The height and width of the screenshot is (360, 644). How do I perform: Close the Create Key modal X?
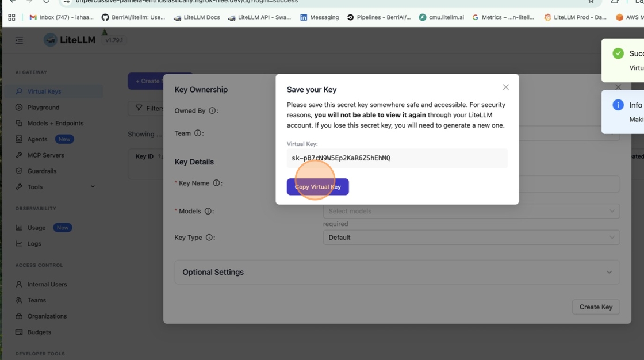pyautogui.click(x=618, y=87)
